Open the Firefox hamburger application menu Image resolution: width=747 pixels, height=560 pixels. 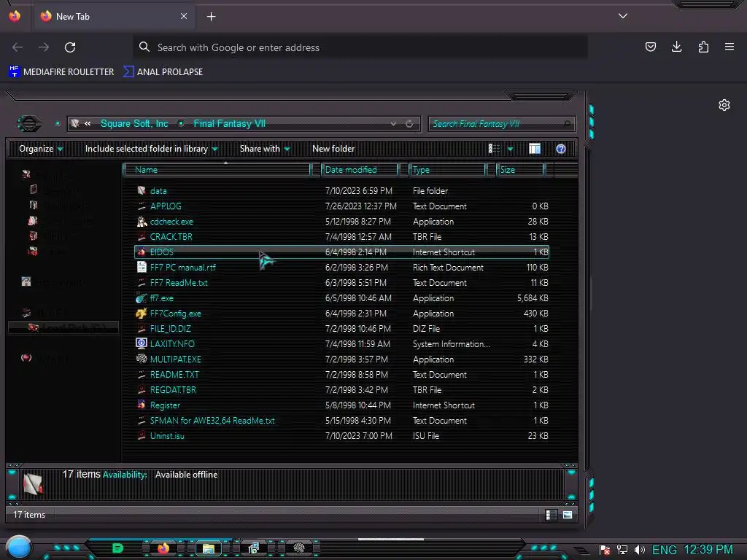[729, 47]
